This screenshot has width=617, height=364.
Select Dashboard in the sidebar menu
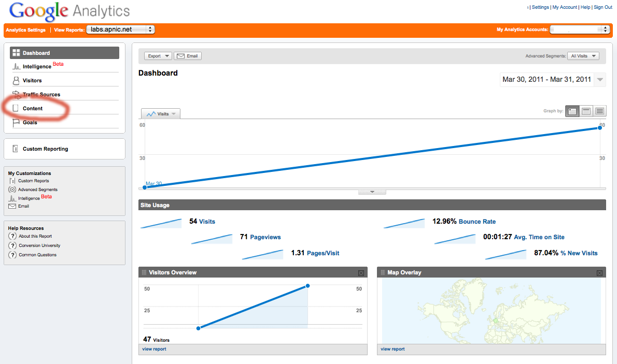(64, 53)
